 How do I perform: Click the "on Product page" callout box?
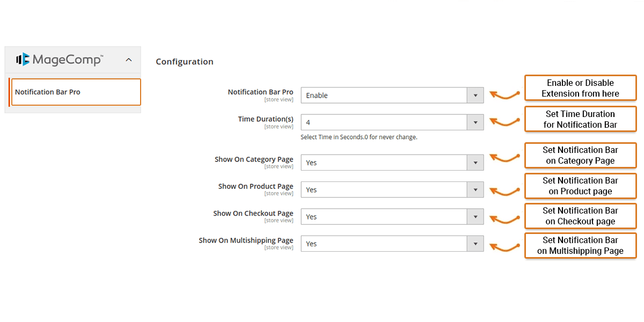580,186
